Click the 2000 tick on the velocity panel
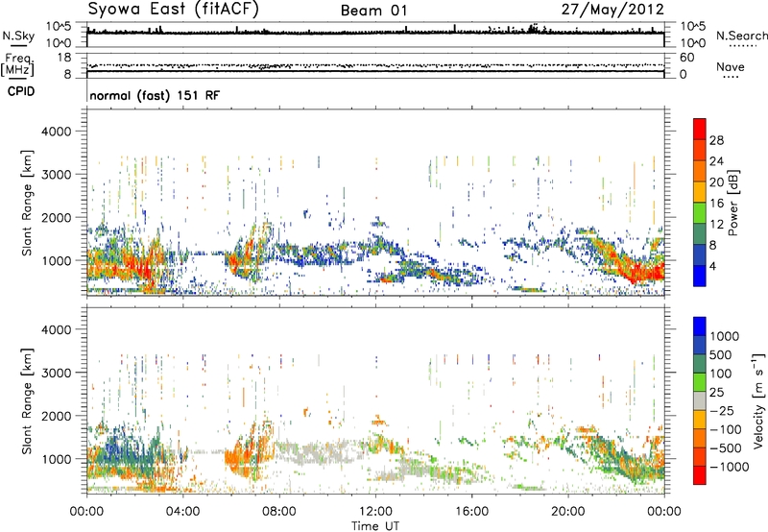 pos(56,416)
